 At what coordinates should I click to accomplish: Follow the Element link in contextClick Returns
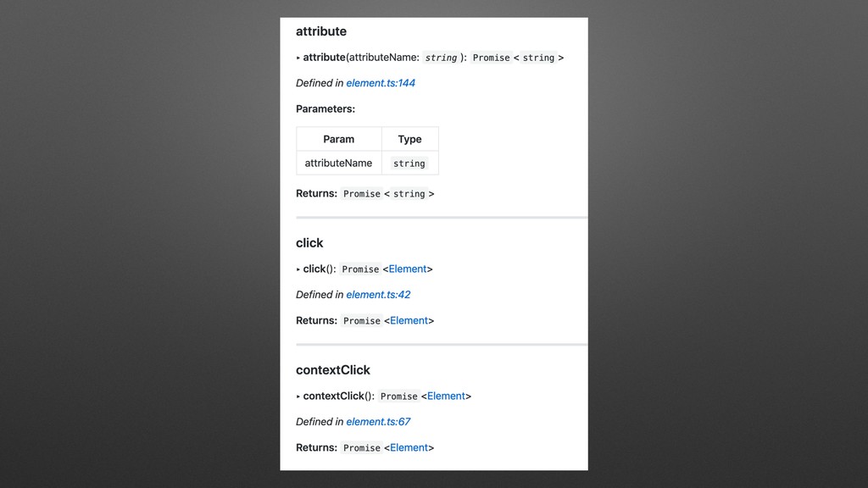409,447
